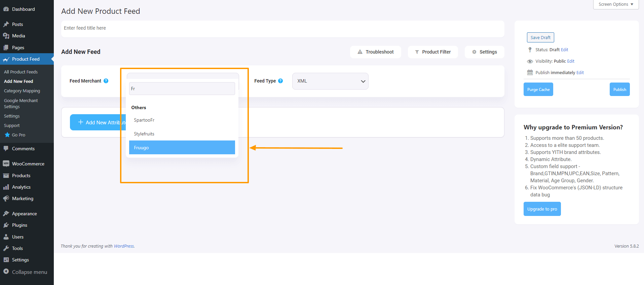Click the Comments bubble icon
Screen dimensions: 644x285
pyautogui.click(x=6, y=149)
